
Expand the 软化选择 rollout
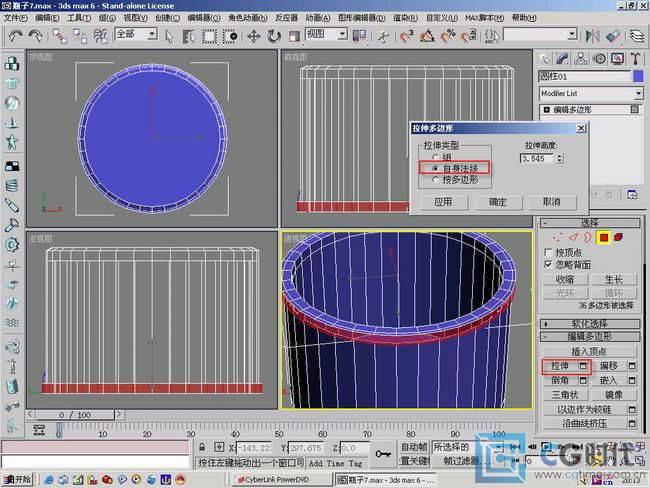590,324
